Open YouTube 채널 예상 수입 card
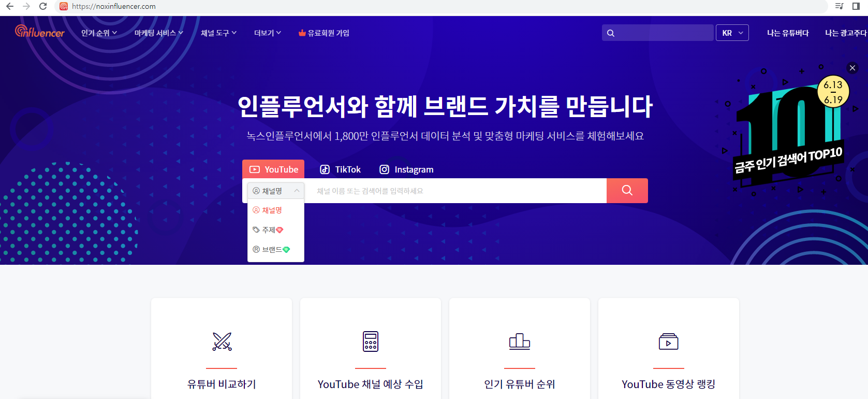 (371, 348)
